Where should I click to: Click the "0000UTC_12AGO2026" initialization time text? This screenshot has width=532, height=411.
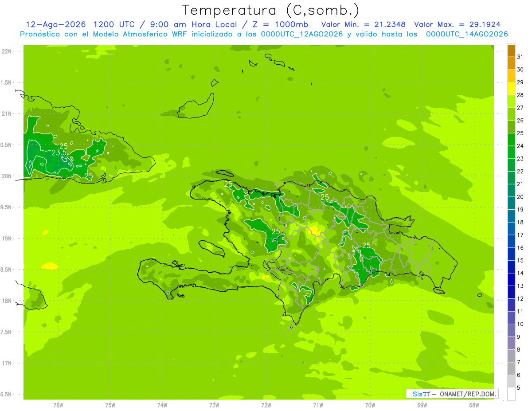pyautogui.click(x=302, y=34)
